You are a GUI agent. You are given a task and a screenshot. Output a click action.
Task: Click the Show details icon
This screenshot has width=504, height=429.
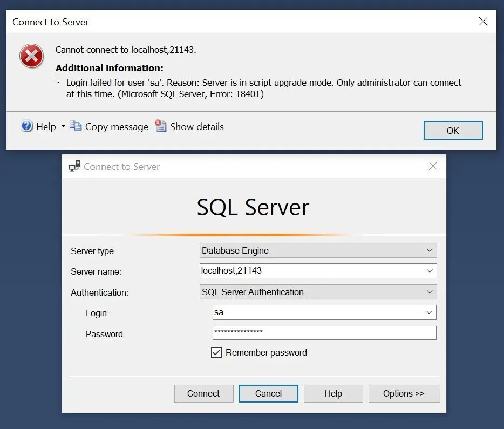[x=160, y=126]
